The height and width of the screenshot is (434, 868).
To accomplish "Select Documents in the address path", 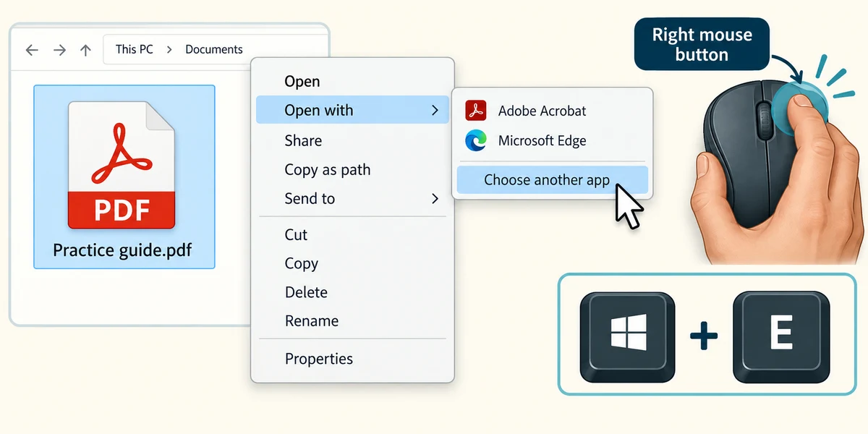I will pos(214,49).
